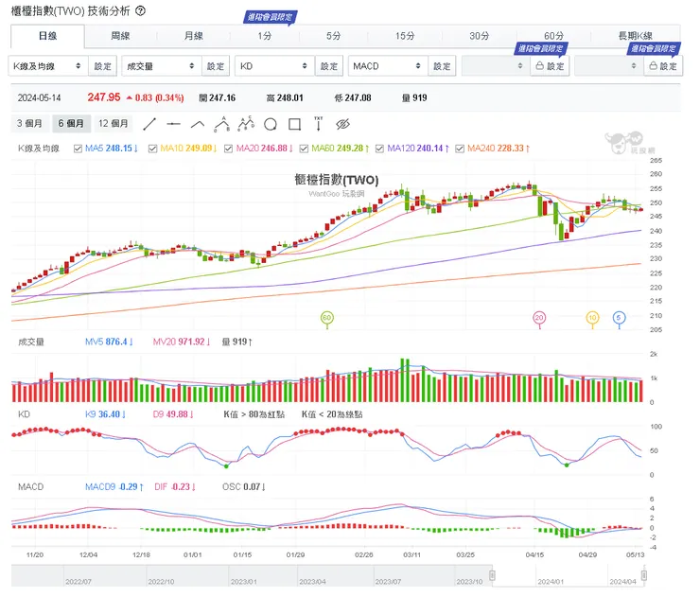
Task: Switch to the 週線 weekly tab
Action: coord(120,36)
